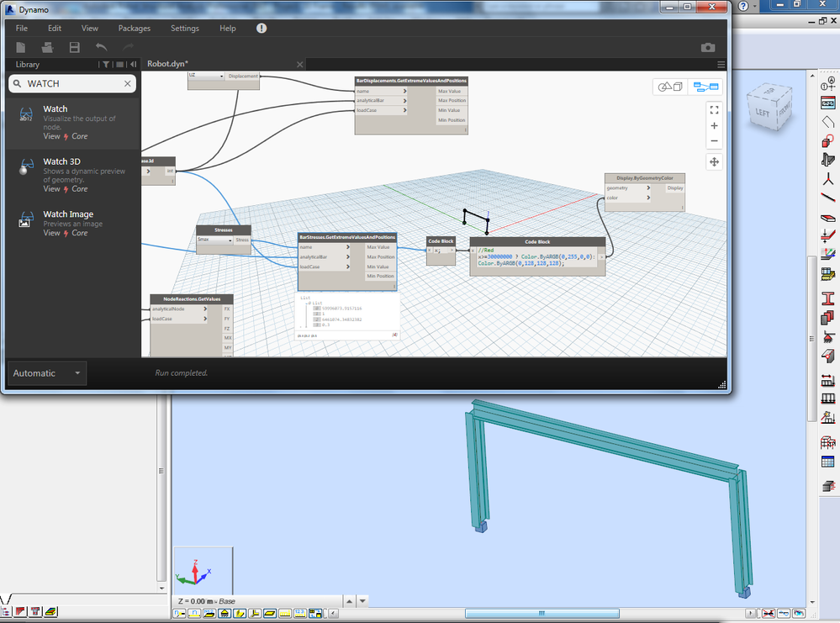Click the WATCH library search field
The image size is (840, 623).
point(72,83)
